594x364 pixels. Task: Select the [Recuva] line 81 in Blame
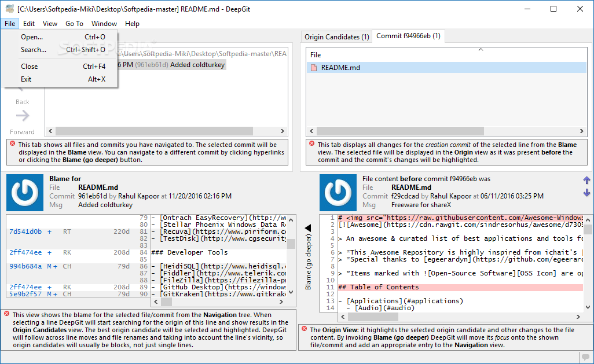pyautogui.click(x=219, y=231)
